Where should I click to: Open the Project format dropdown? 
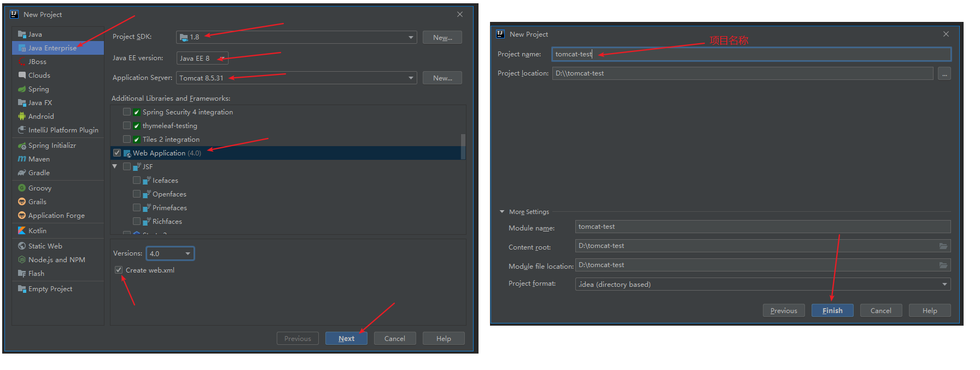coord(763,284)
